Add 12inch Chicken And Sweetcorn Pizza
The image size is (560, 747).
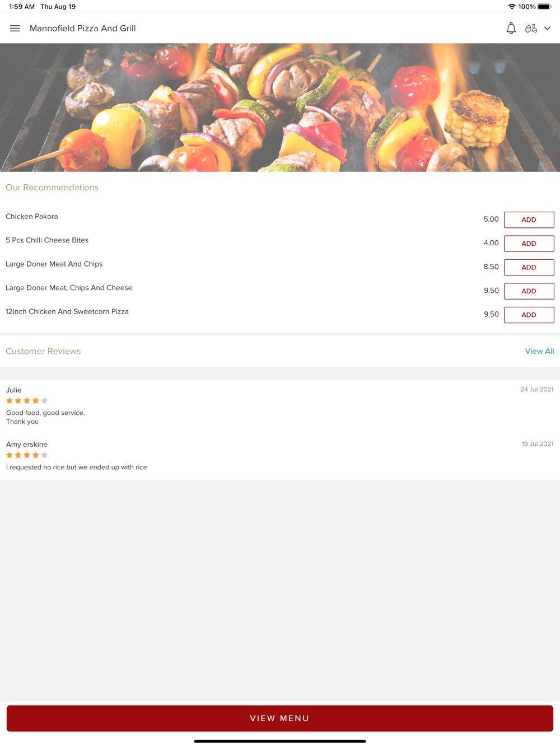[x=529, y=315]
